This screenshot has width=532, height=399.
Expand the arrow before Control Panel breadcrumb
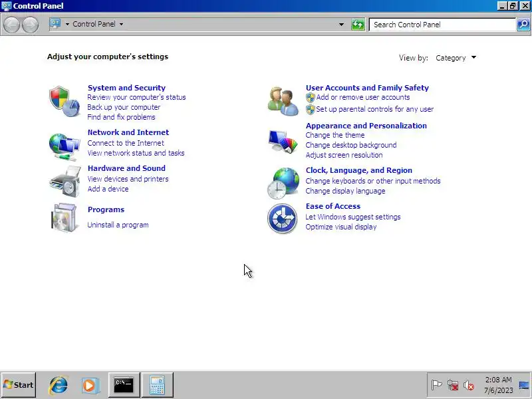tap(67, 24)
